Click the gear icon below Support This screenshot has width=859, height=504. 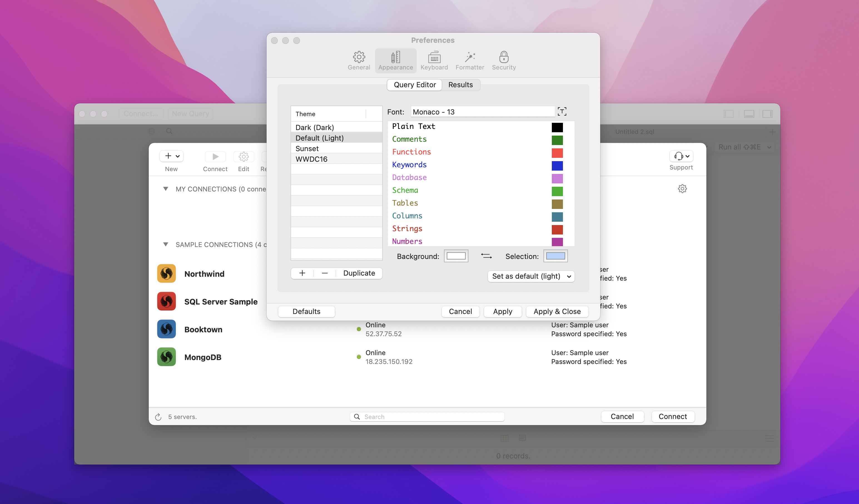click(682, 188)
